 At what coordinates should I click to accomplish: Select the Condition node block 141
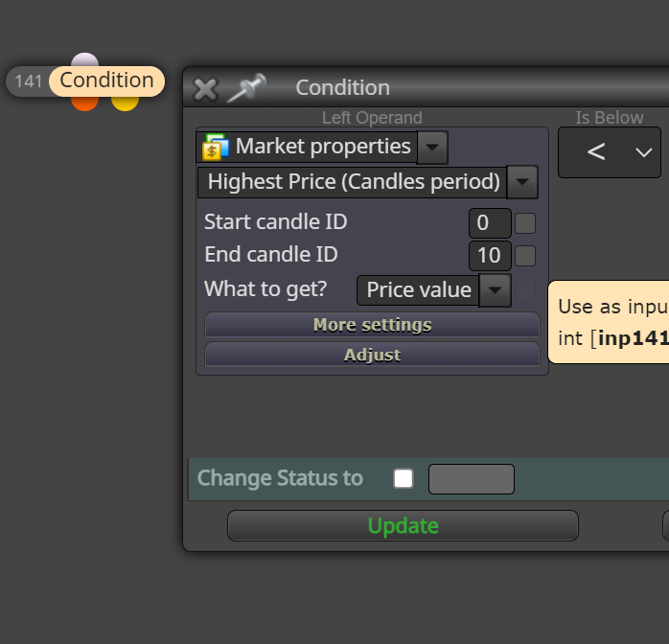[x=106, y=81]
